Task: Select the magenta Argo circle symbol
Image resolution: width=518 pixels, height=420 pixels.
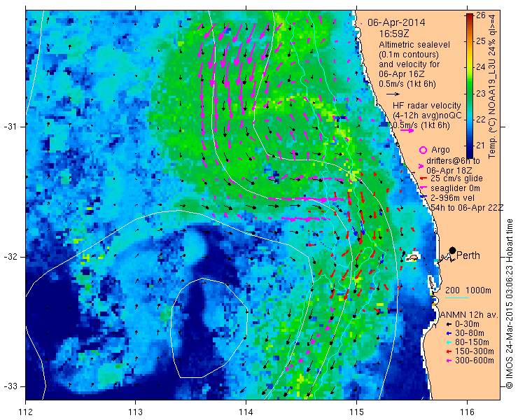Action: [423, 150]
